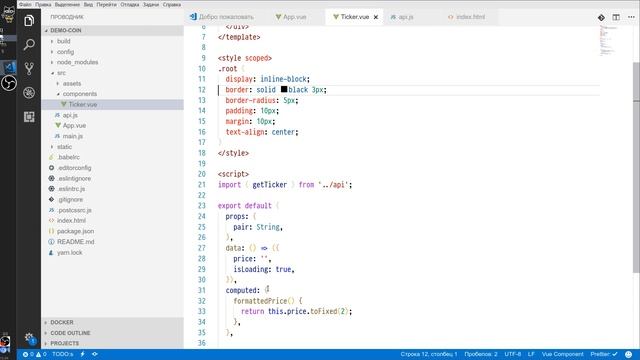Image resolution: width=640 pixels, height=360 pixels.
Task: Open main.js in the file tree
Action: click(112, 136)
